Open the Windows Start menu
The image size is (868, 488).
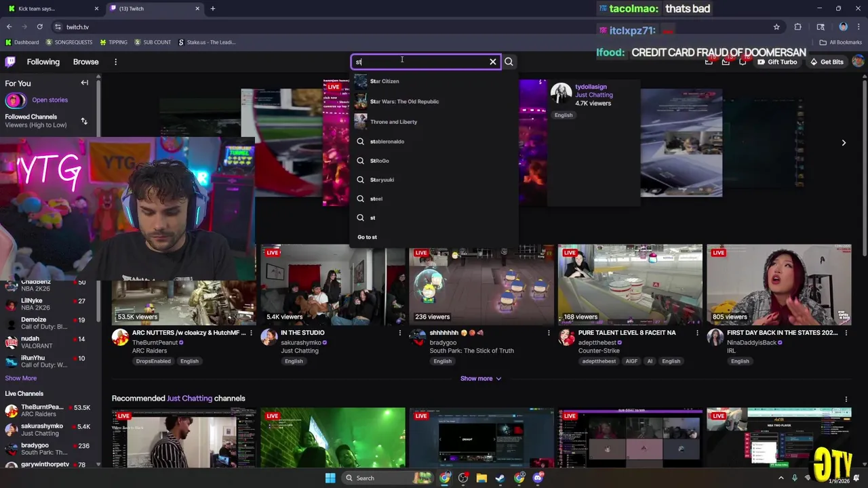tap(330, 478)
